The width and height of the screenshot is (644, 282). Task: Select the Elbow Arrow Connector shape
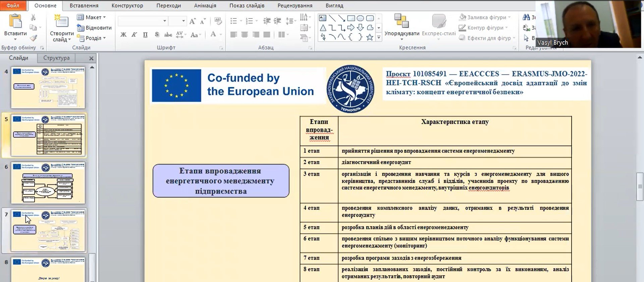341,28
